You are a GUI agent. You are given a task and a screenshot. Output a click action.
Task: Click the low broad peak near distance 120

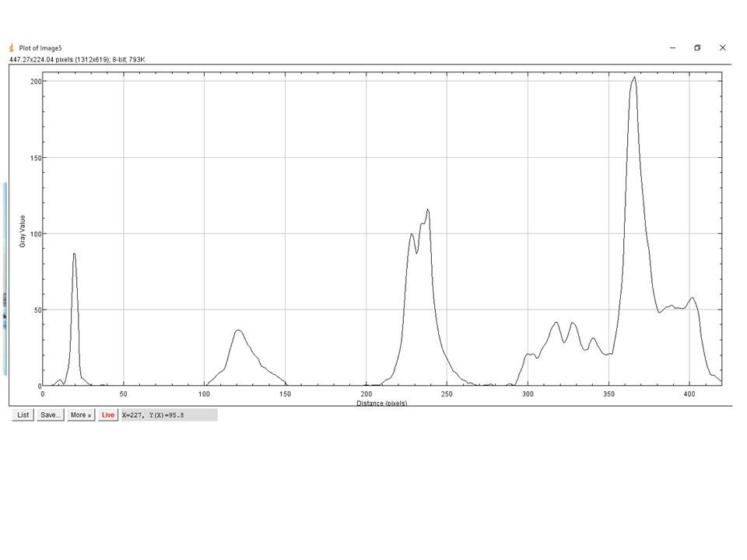pos(238,331)
